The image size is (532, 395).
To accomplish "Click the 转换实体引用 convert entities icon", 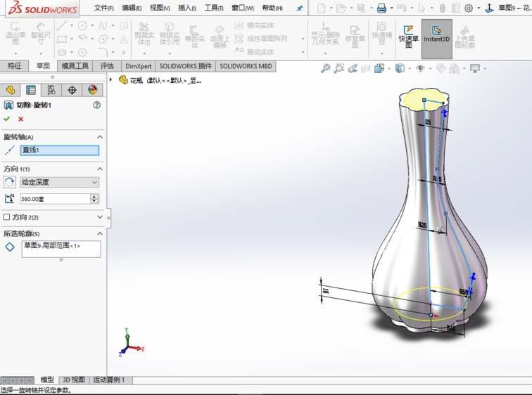I will 170,34.
